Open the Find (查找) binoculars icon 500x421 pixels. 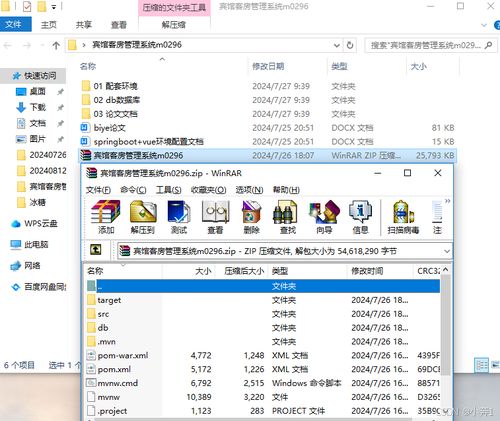pyautogui.click(x=287, y=217)
